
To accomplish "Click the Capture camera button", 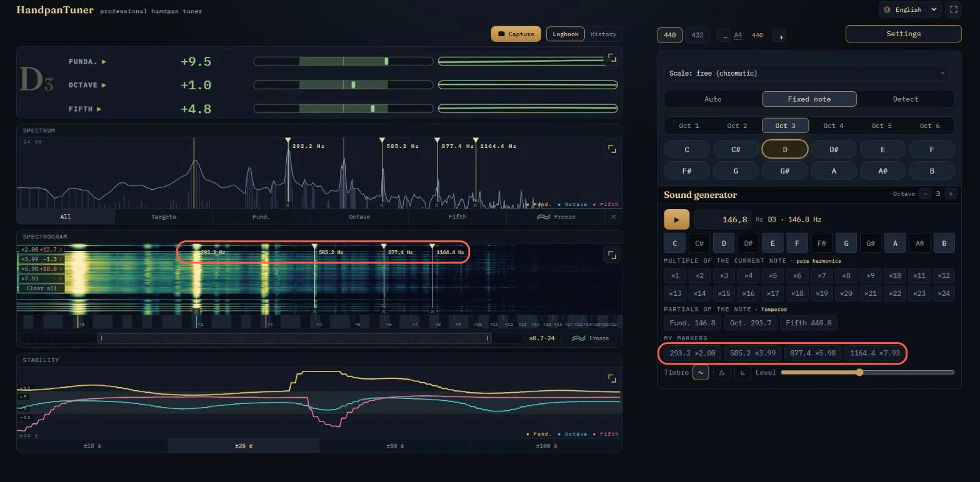I will (516, 34).
